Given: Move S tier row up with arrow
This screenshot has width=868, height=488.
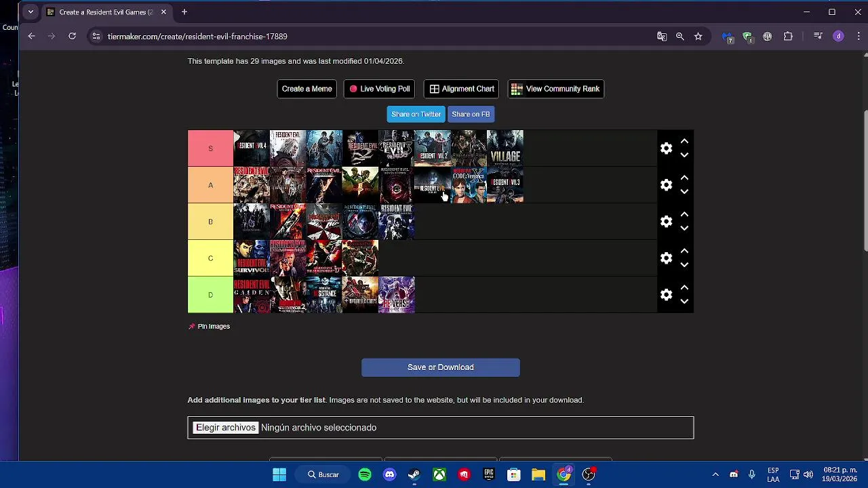Looking at the screenshot, I should coord(684,141).
